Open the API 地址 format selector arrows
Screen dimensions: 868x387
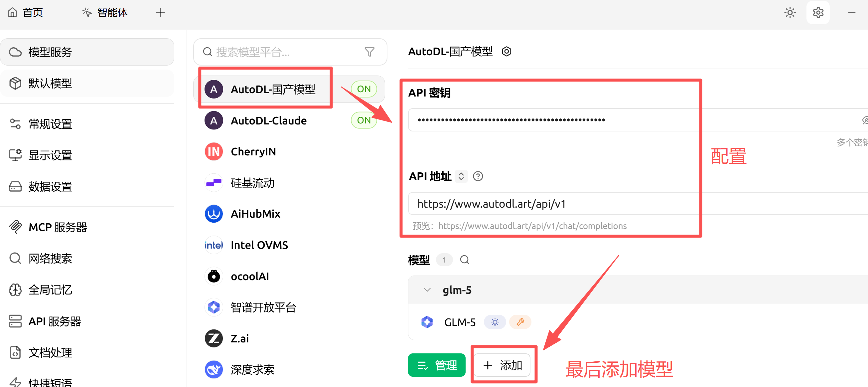pos(461,176)
